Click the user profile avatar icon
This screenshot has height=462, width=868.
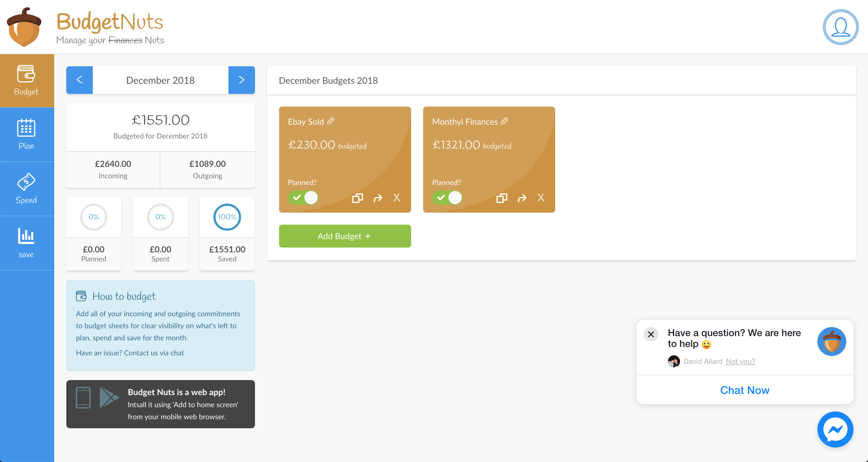(840, 27)
